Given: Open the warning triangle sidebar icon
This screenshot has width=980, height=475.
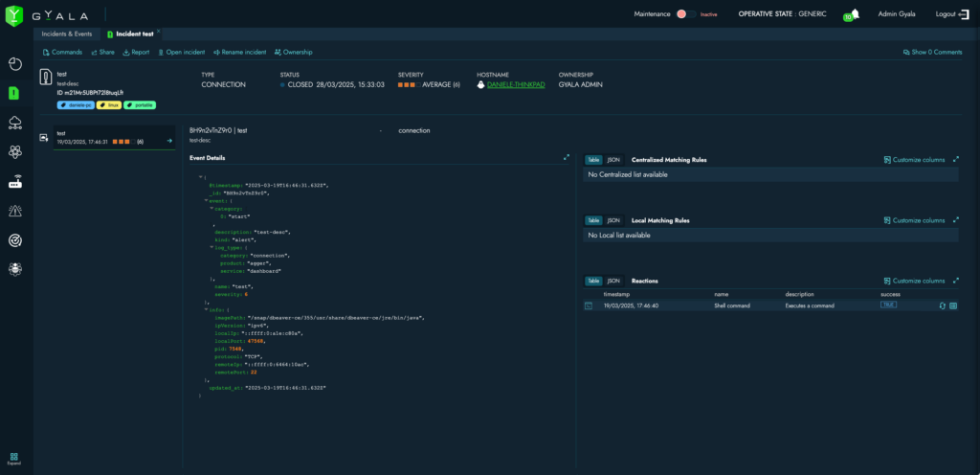Looking at the screenshot, I should tap(15, 211).
